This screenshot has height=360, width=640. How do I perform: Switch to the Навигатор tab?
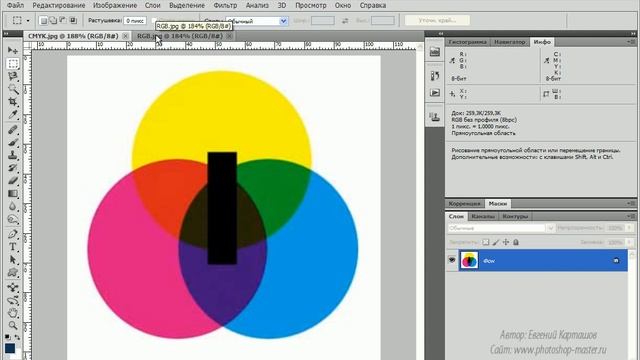509,42
